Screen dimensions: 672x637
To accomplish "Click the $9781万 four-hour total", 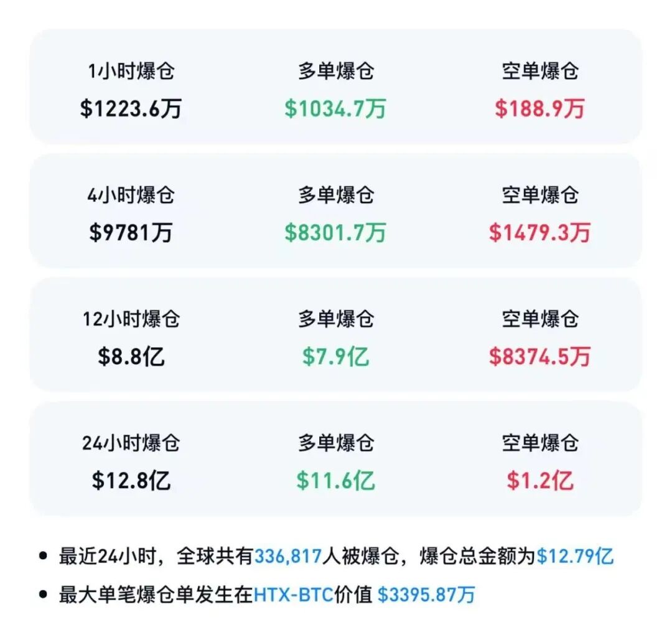I will 131,232.
